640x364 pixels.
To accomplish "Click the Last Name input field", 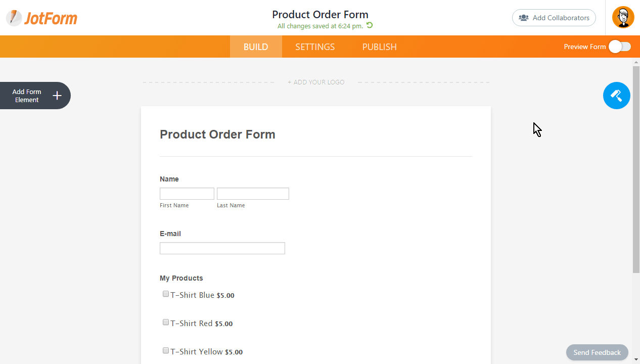I will pyautogui.click(x=253, y=194).
